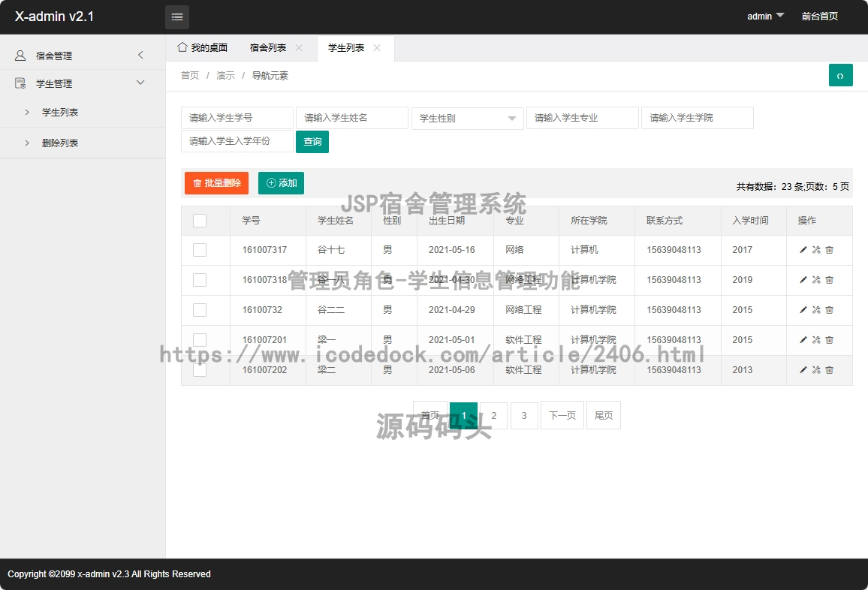868x590 pixels.
Task: Click the icon beside 学生管理 in sidebar
Action: point(20,83)
